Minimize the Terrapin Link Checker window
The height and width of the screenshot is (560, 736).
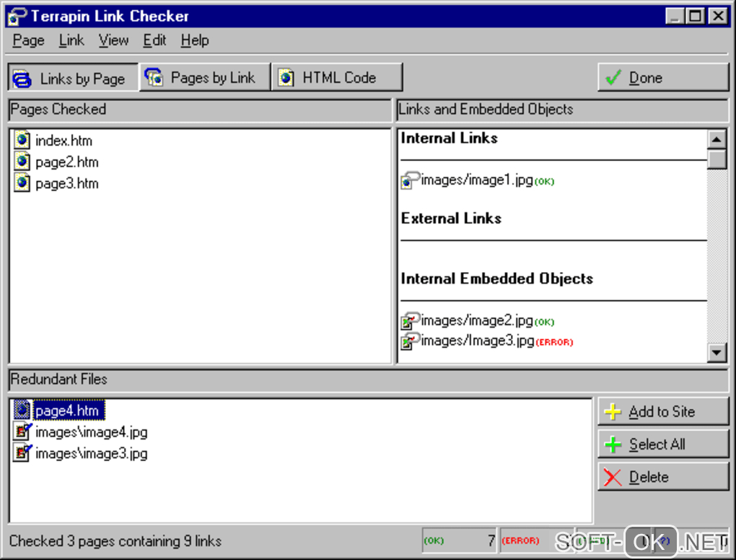pyautogui.click(x=675, y=17)
